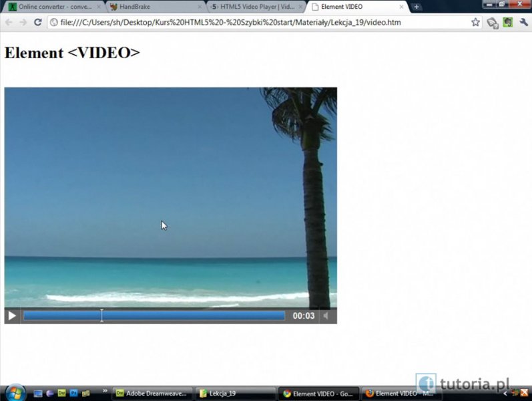Open a new browser tab
Image resolution: width=532 pixels, height=401 pixels.
(x=417, y=7)
